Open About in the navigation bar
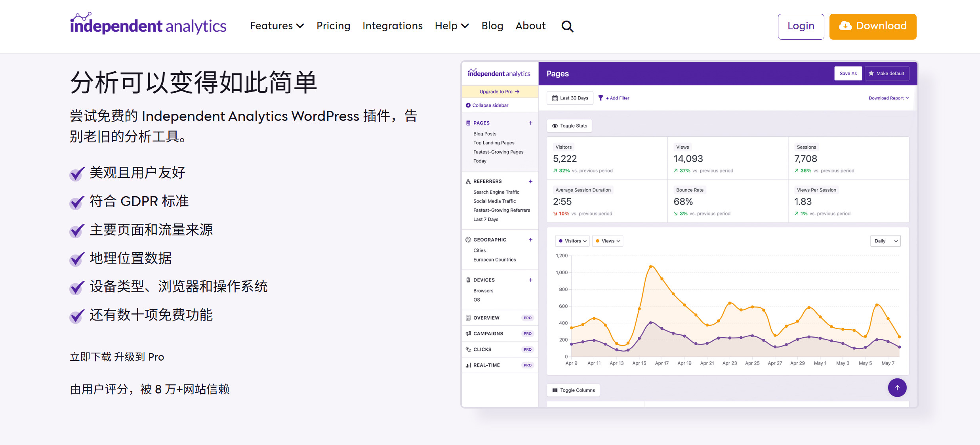Screen dimensions: 980x445 [530, 26]
